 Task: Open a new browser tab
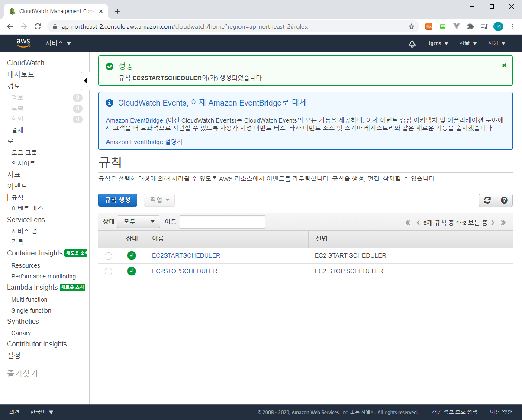tap(117, 11)
